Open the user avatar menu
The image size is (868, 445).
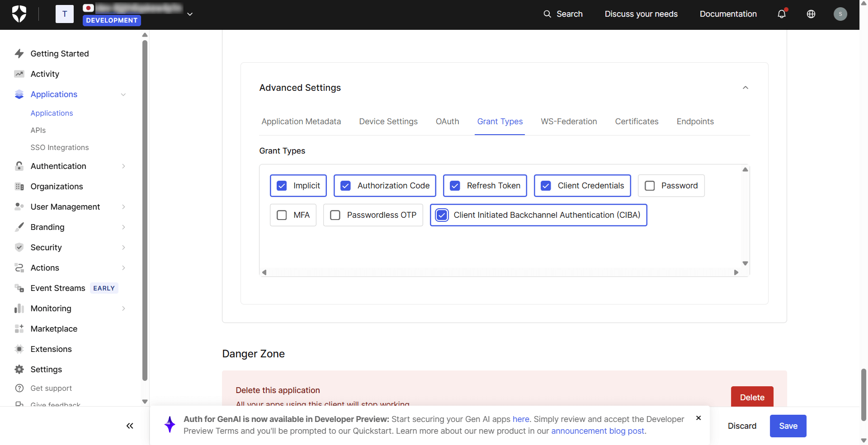click(x=840, y=14)
